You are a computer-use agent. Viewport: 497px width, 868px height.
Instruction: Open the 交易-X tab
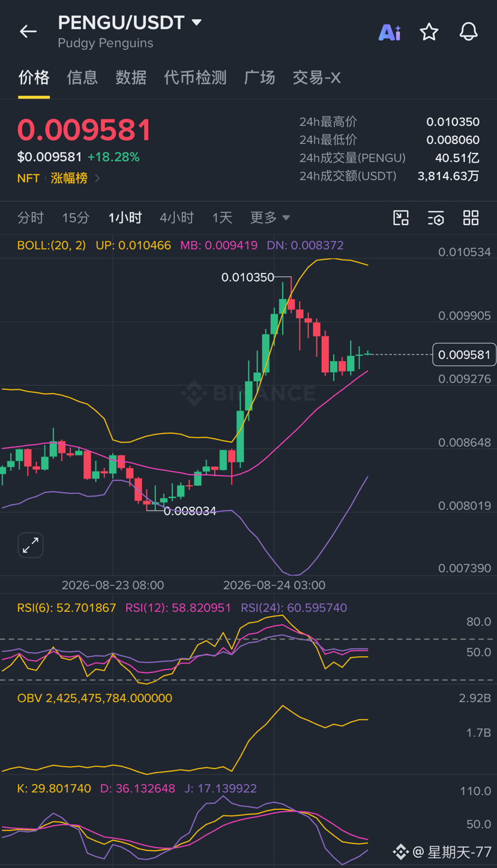316,77
